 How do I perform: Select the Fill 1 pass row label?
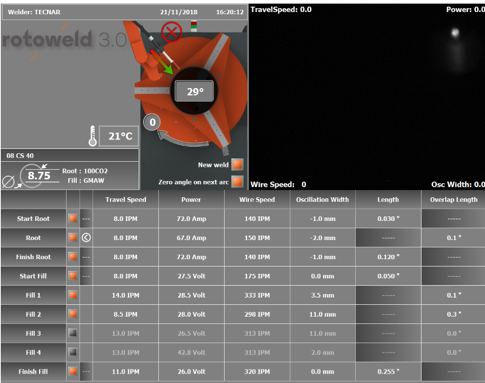(x=33, y=295)
